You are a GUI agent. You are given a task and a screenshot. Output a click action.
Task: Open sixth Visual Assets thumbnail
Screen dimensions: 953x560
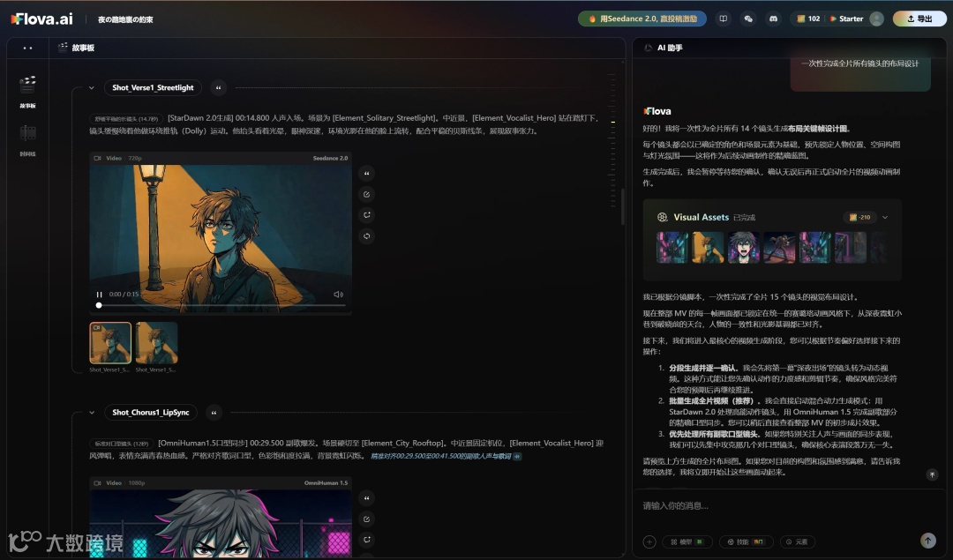(851, 247)
